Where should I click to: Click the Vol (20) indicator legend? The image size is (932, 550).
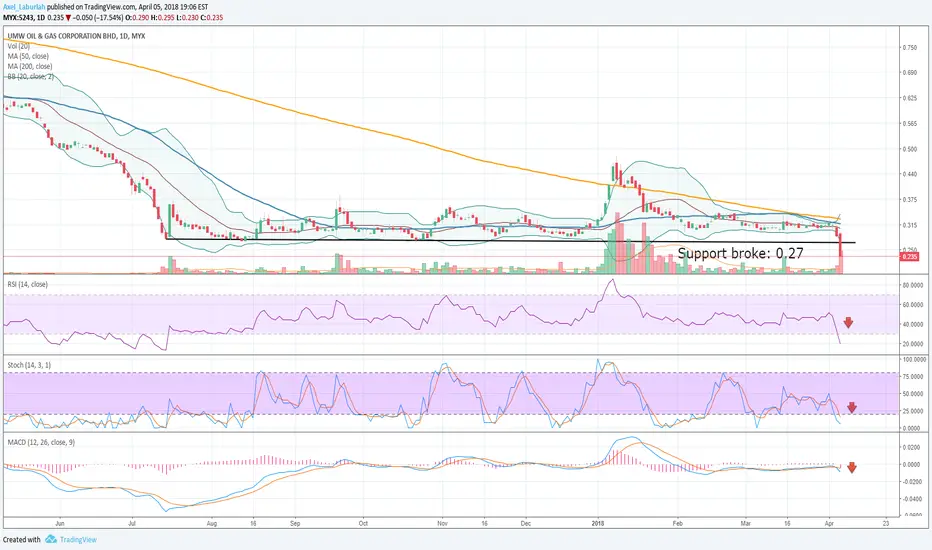tap(18, 46)
